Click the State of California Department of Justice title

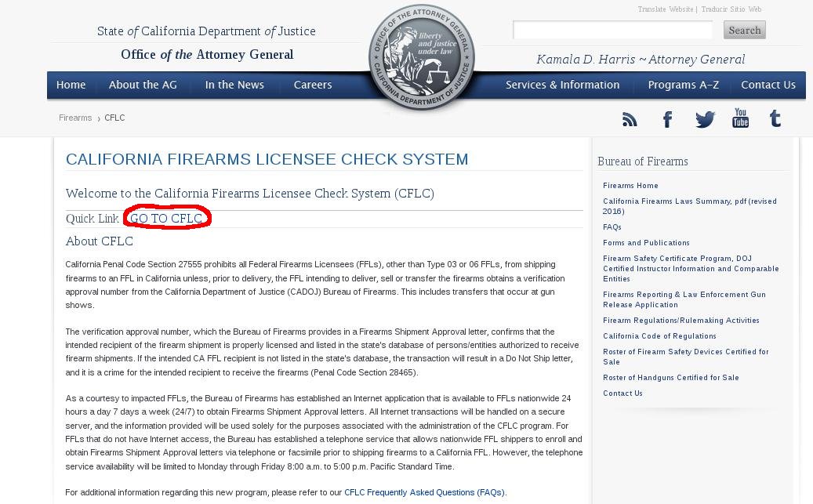206,31
